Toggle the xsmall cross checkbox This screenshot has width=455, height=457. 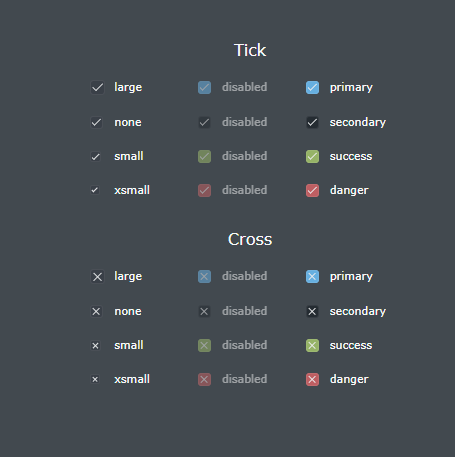pos(95,379)
